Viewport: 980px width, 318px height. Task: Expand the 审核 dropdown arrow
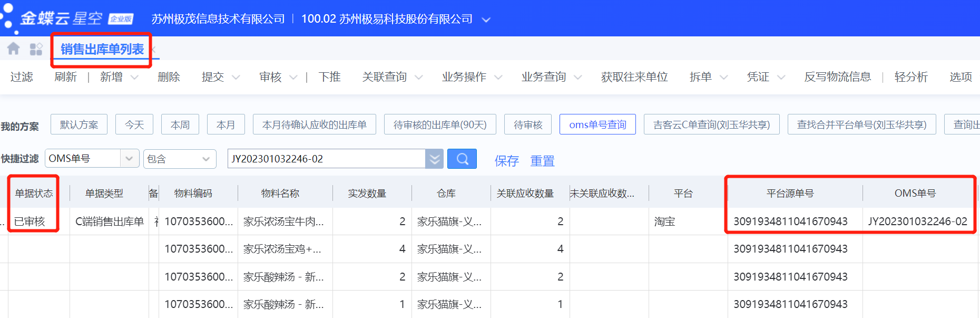[293, 78]
